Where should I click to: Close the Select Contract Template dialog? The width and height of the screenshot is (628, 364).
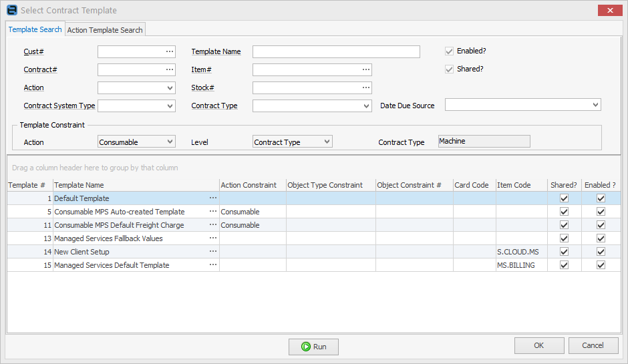pos(610,10)
